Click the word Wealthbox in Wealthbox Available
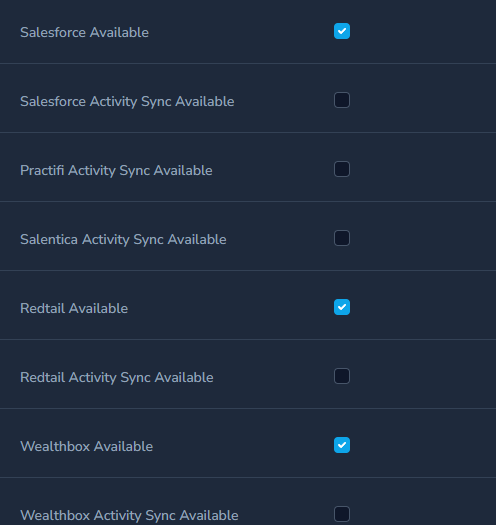This screenshot has width=496, height=525. click(55, 446)
